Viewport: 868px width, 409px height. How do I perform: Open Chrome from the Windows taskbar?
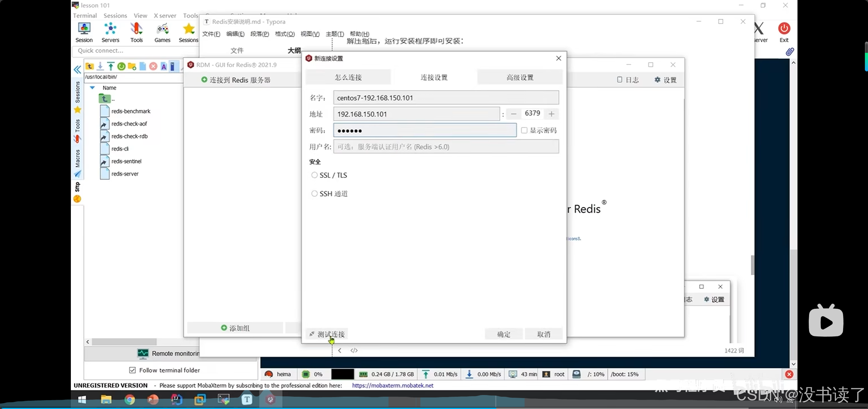coord(129,399)
